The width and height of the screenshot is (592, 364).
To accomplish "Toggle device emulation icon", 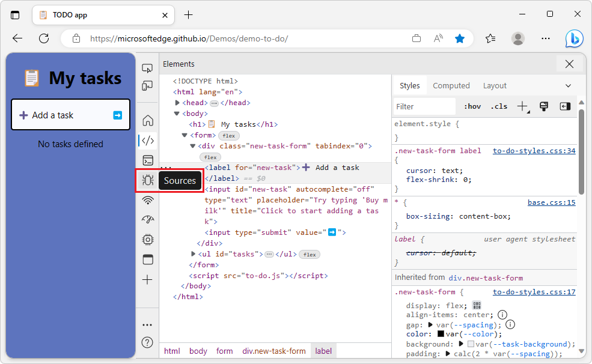I will click(147, 86).
